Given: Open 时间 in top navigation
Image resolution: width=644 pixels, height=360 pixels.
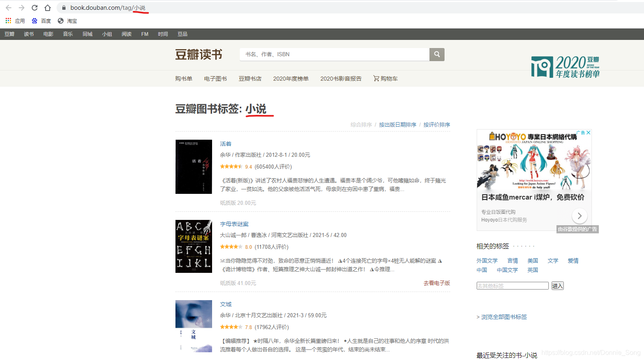Looking at the screenshot, I should (x=163, y=34).
